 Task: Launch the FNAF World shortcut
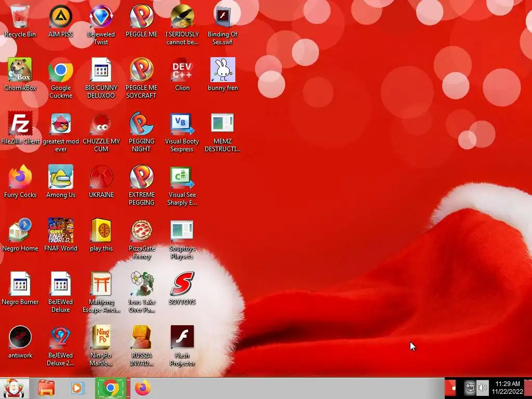[61, 235]
